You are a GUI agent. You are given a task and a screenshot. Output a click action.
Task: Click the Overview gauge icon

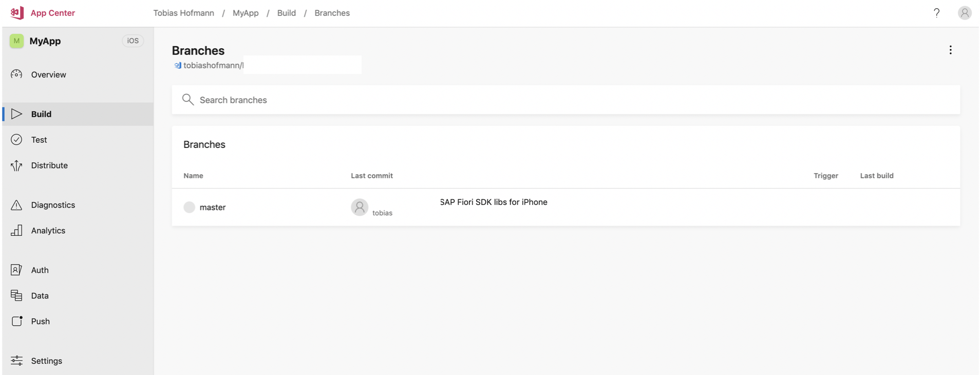click(x=16, y=74)
